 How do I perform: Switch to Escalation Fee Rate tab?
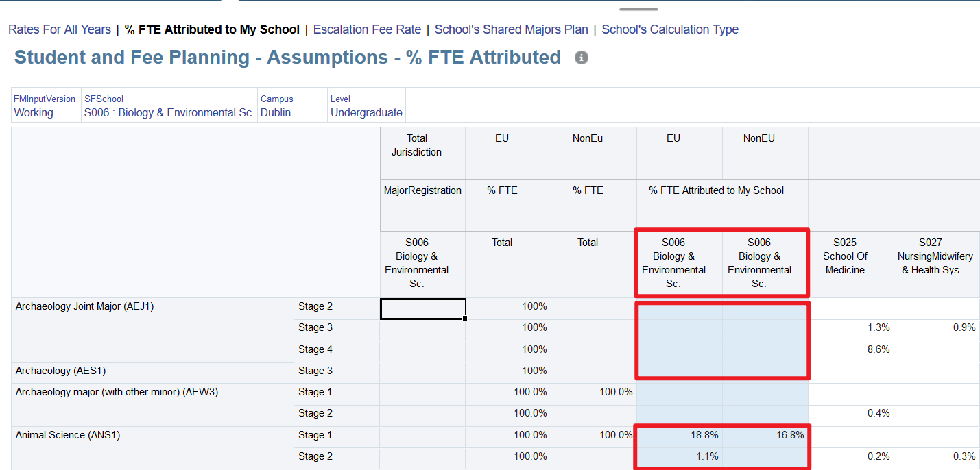tap(367, 29)
